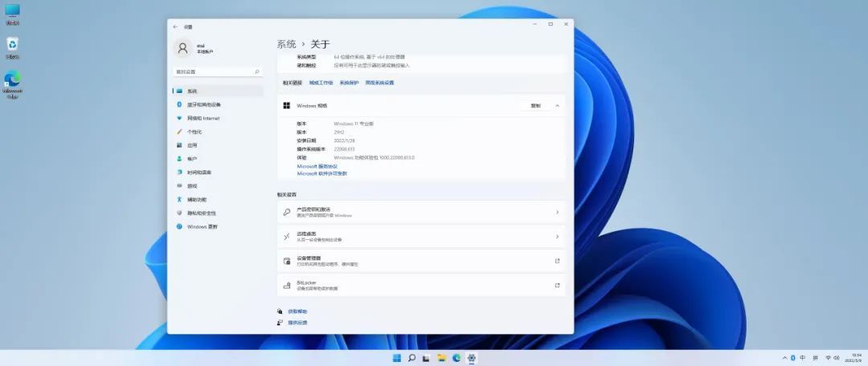Open Microsoft Edge from the taskbar
Screen dimensions: 868x366
[457, 358]
